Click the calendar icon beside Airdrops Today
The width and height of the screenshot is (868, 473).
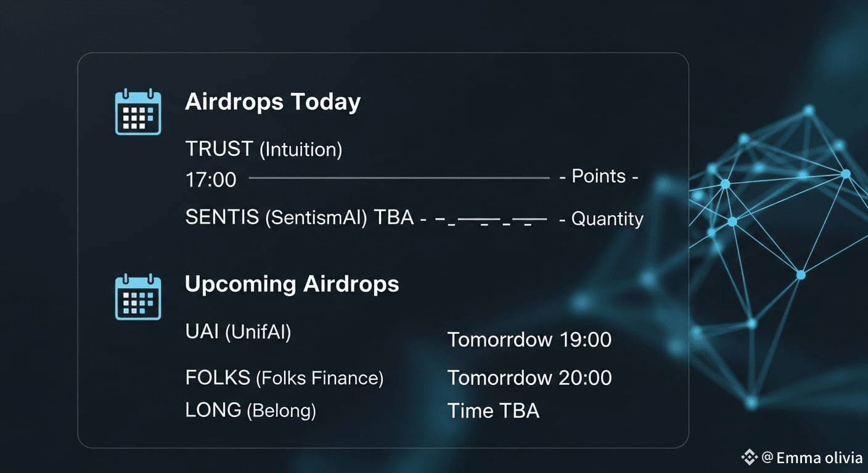pos(138,111)
